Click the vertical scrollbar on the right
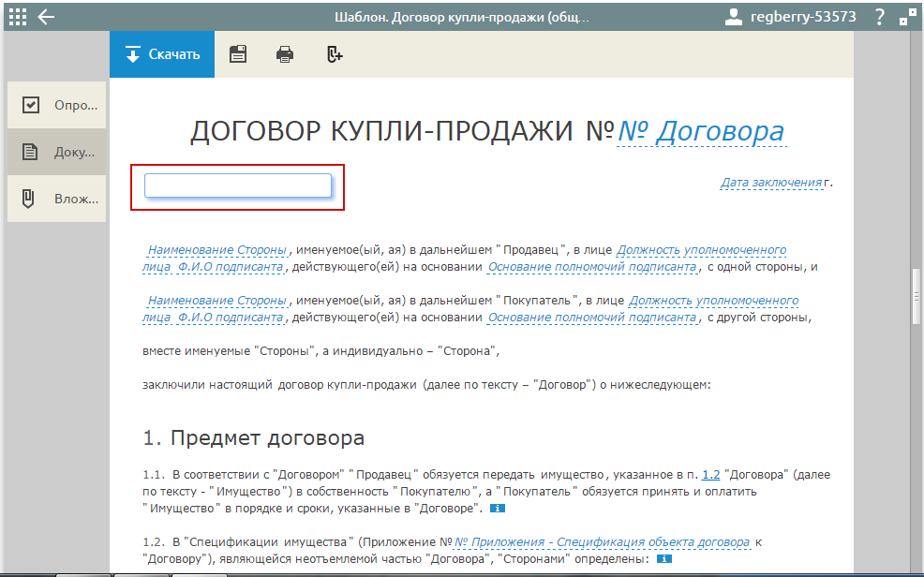 (916, 281)
